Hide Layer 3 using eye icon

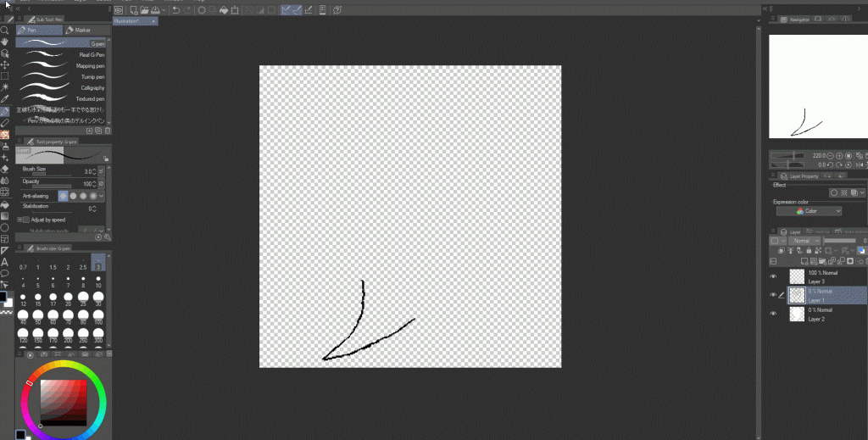tap(773, 276)
